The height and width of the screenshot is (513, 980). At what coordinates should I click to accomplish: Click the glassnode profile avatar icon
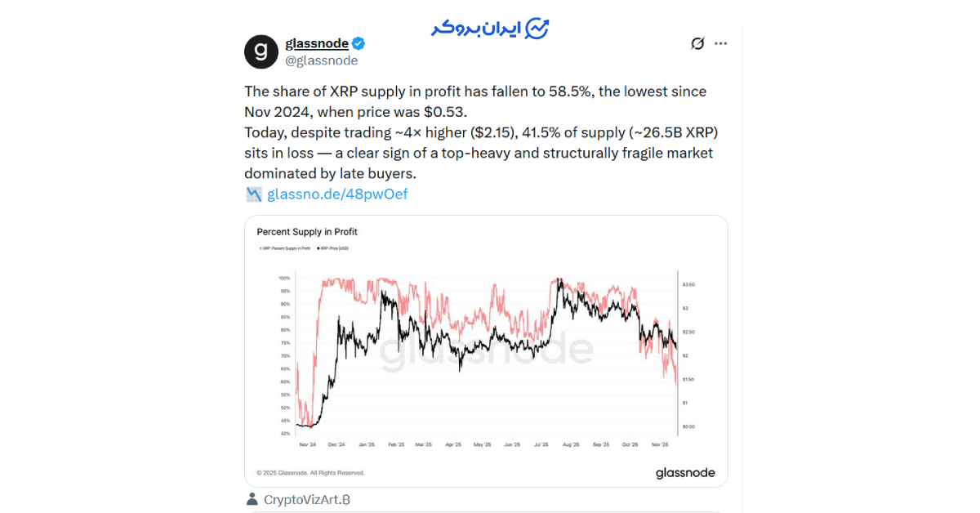point(261,51)
